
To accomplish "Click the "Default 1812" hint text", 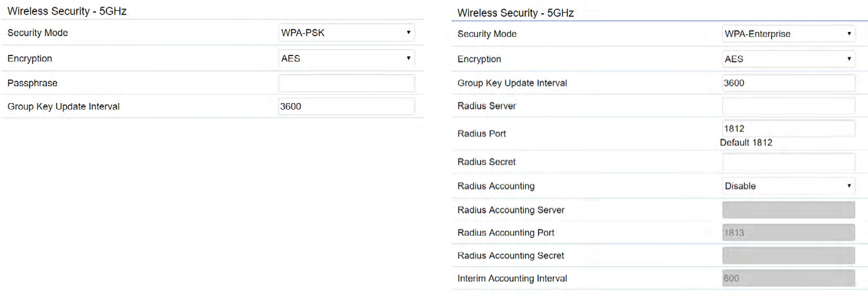I will tap(746, 143).
